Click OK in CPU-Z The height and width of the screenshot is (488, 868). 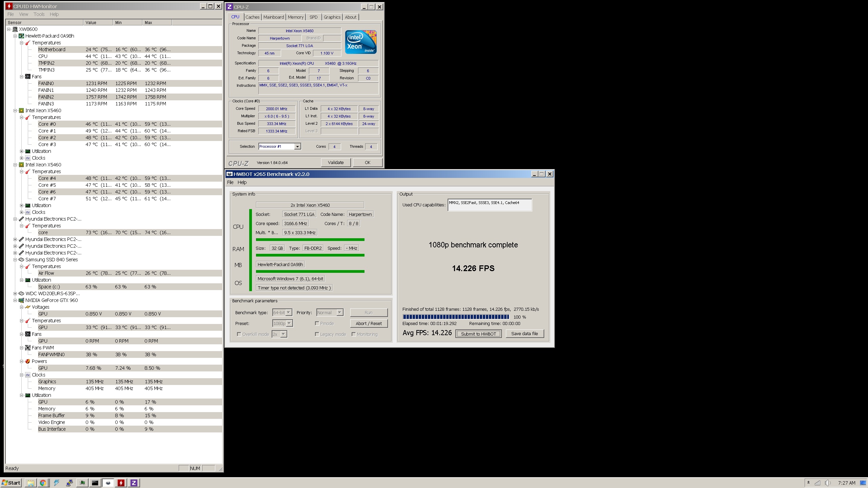(368, 162)
